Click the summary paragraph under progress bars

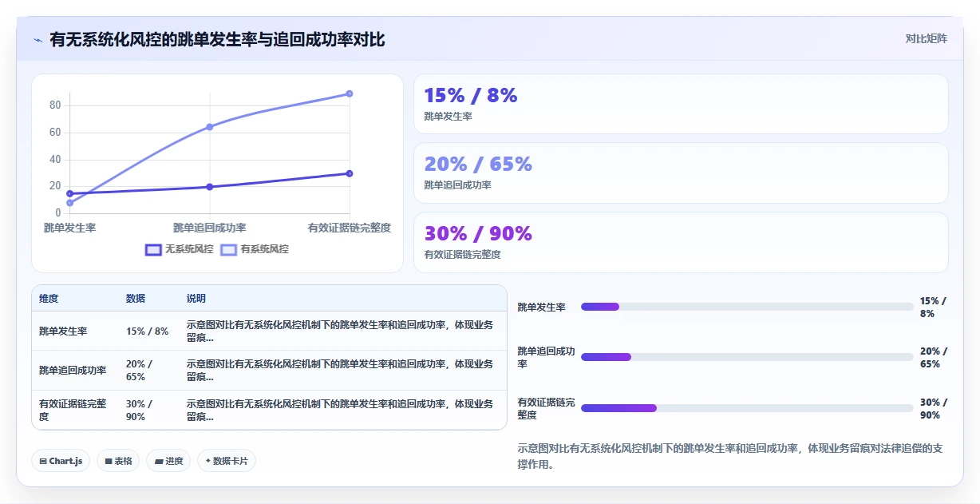(x=730, y=456)
